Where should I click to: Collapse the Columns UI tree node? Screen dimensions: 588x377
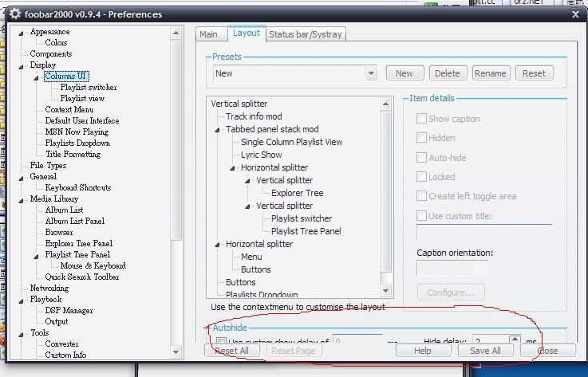pyautogui.click(x=36, y=77)
